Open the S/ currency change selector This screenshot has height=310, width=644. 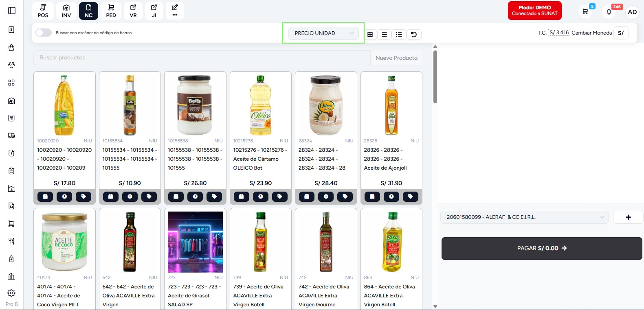coord(621,33)
